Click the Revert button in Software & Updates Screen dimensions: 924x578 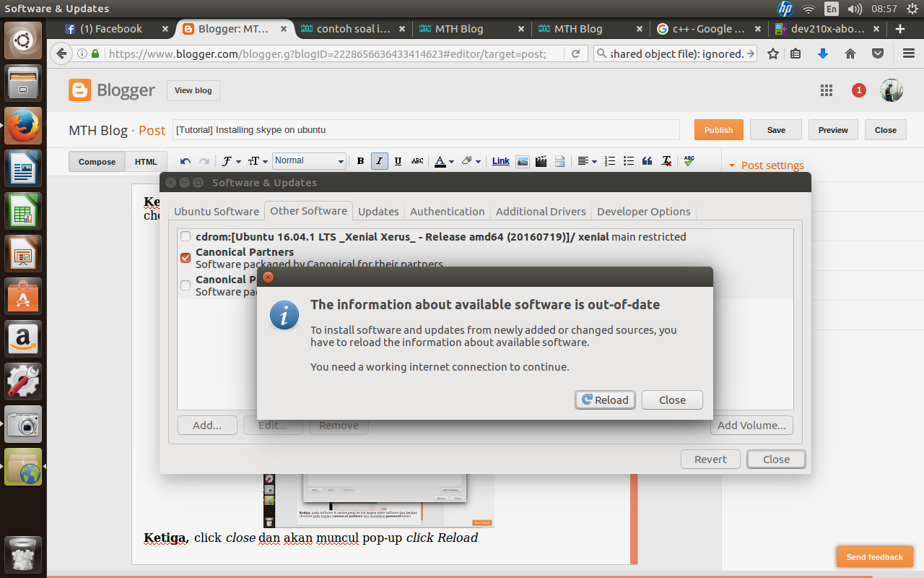coord(710,459)
